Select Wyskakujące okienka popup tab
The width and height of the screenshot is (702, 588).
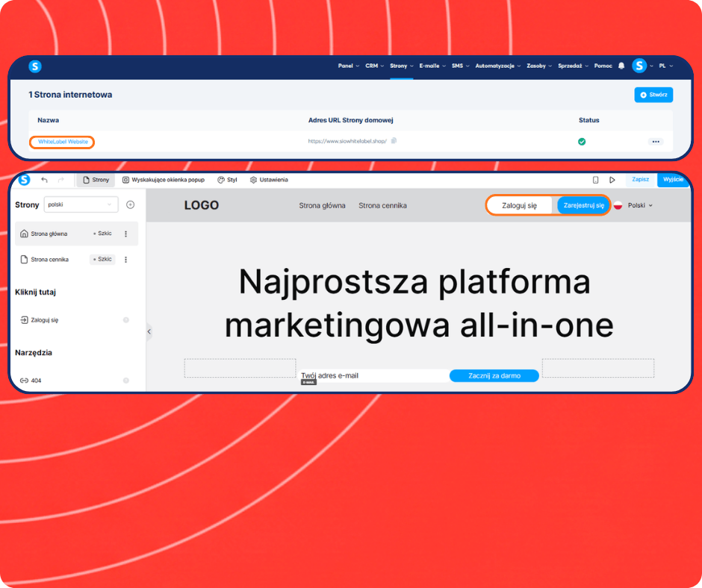(164, 179)
